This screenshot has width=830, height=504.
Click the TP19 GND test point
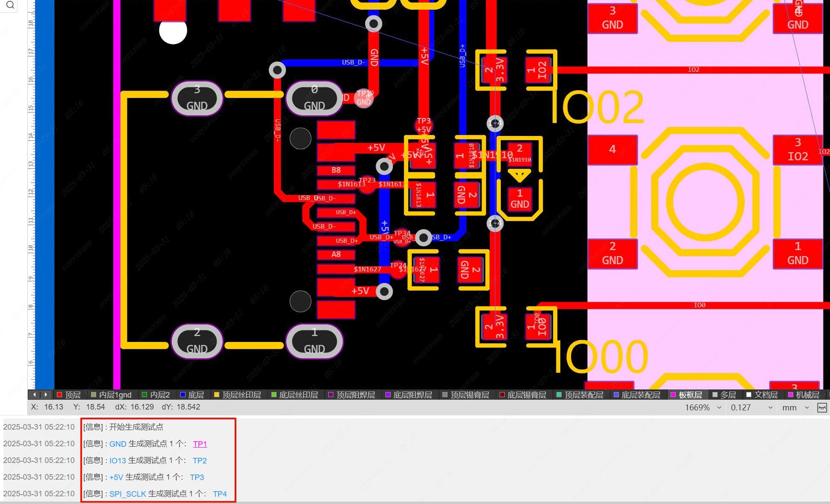coord(364,98)
